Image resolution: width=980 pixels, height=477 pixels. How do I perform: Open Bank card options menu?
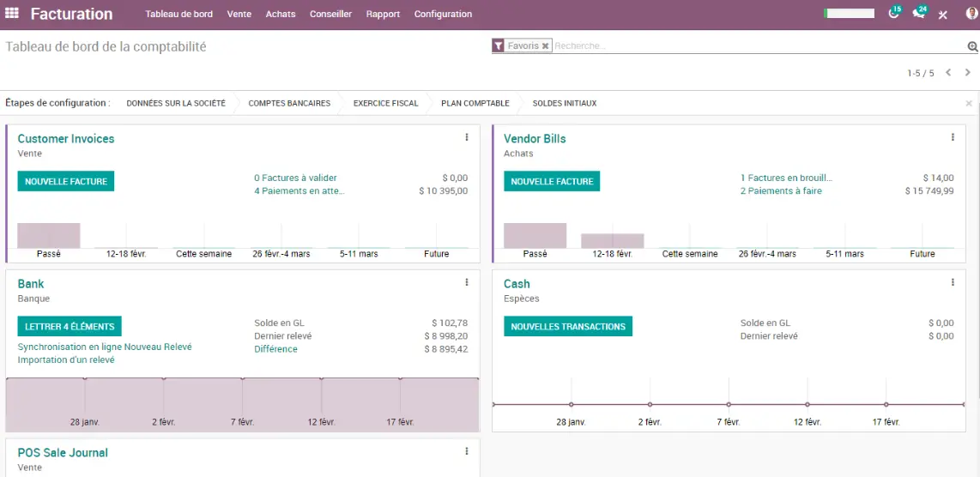(x=466, y=282)
